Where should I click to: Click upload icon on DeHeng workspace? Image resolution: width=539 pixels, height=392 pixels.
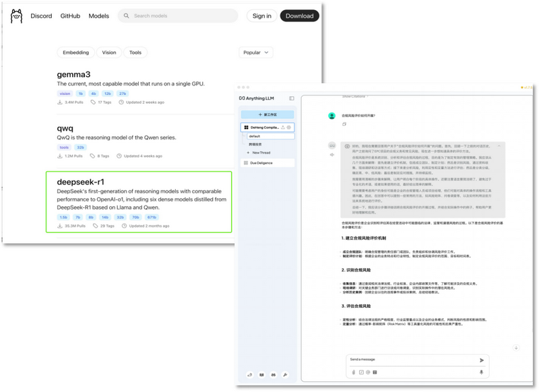(x=283, y=127)
